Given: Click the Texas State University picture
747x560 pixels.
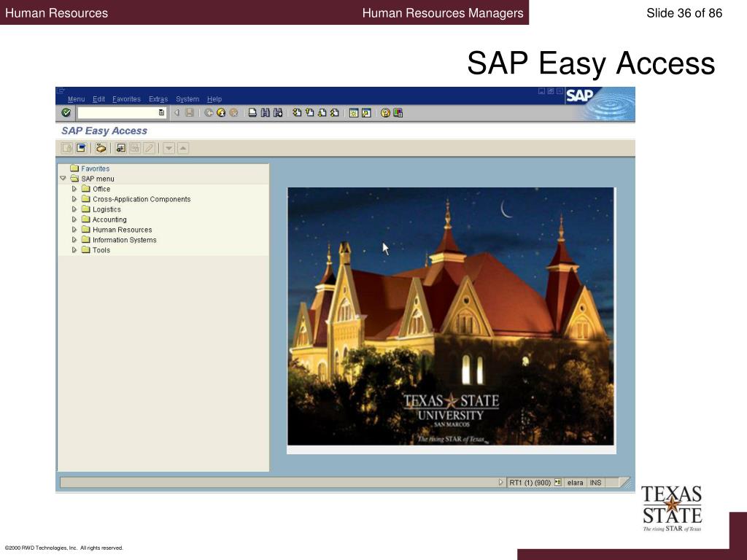Looking at the screenshot, I should [451, 316].
